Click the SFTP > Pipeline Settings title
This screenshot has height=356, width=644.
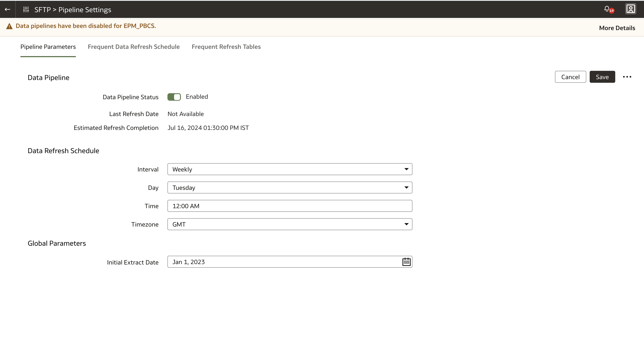coord(73,10)
